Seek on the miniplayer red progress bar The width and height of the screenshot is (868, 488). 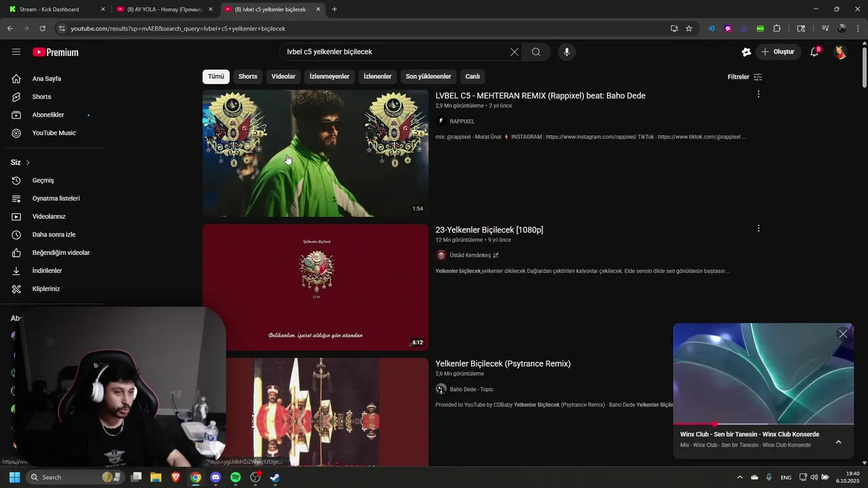click(763, 424)
